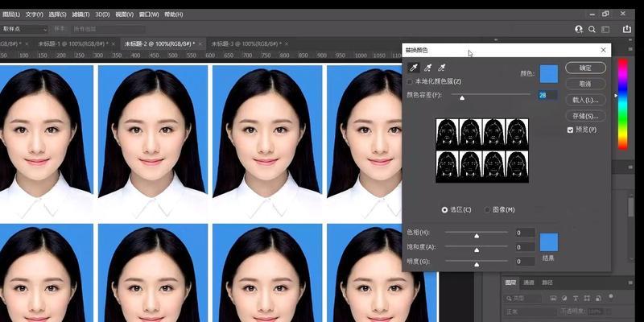Viewport: 644px width, 322px height.
Task: Close the Replace Color dialog
Action: coord(603,50)
